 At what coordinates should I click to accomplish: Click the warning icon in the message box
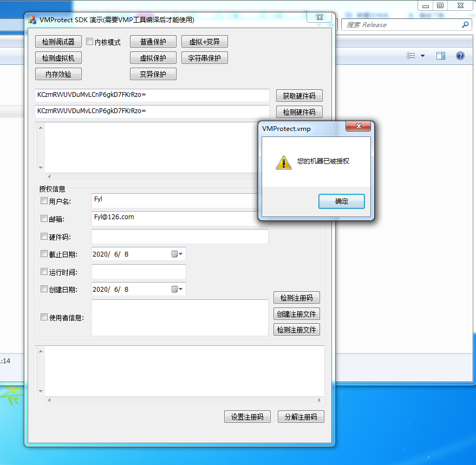click(x=284, y=162)
